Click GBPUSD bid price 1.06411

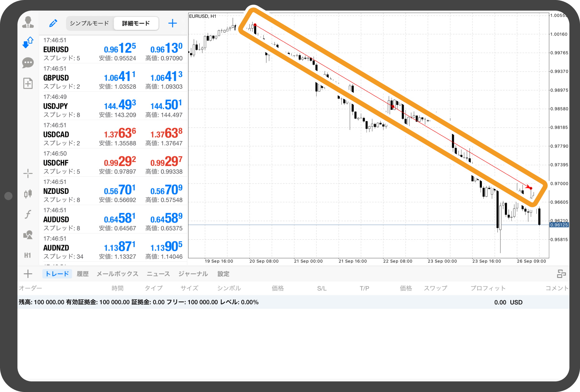(x=120, y=77)
